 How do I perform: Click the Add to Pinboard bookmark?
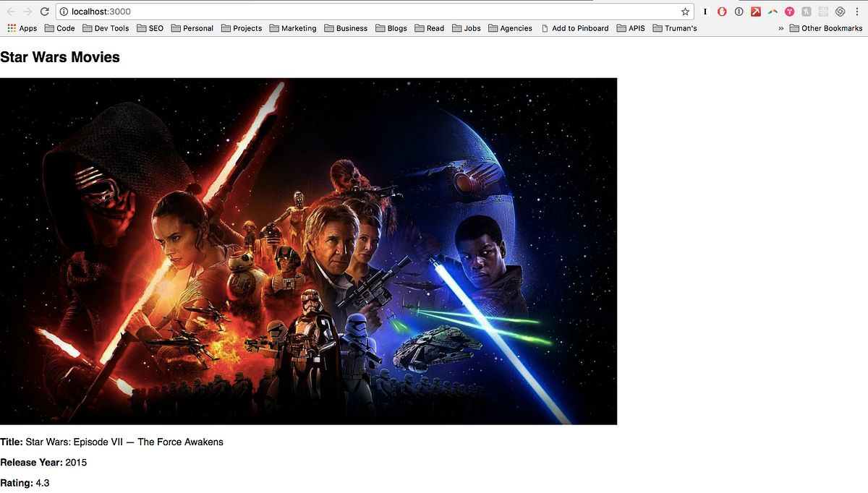pos(575,28)
